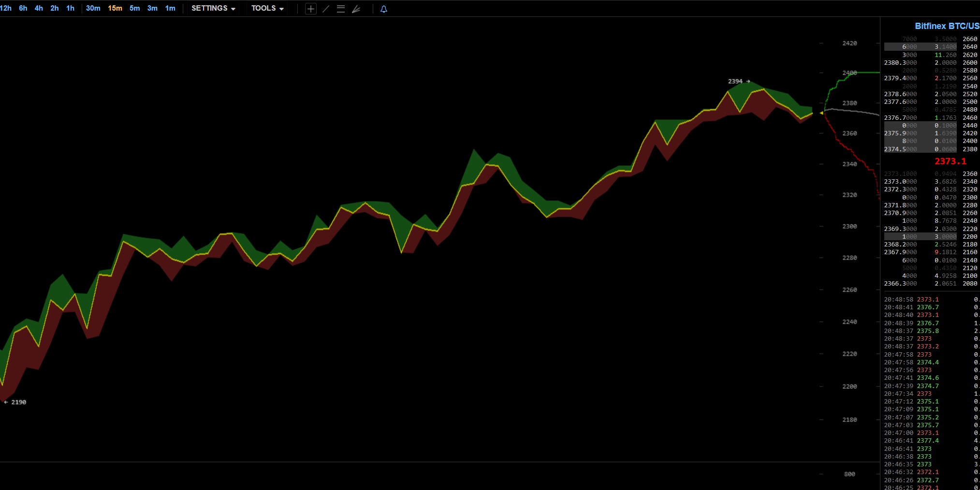Image resolution: width=980 pixels, height=490 pixels.
Task: Click the 20:47:07 trade at 2375.2
Action: click(x=932, y=418)
